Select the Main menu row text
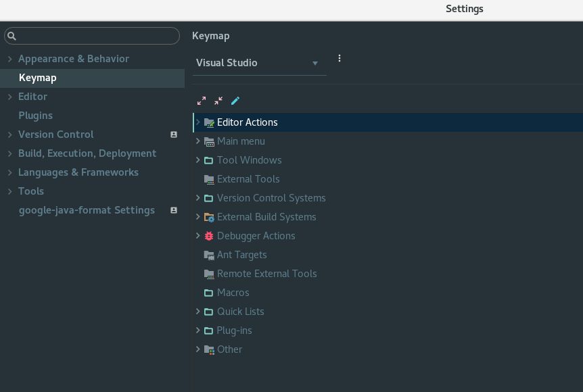Image resolution: width=583 pixels, height=392 pixels. [x=241, y=141]
